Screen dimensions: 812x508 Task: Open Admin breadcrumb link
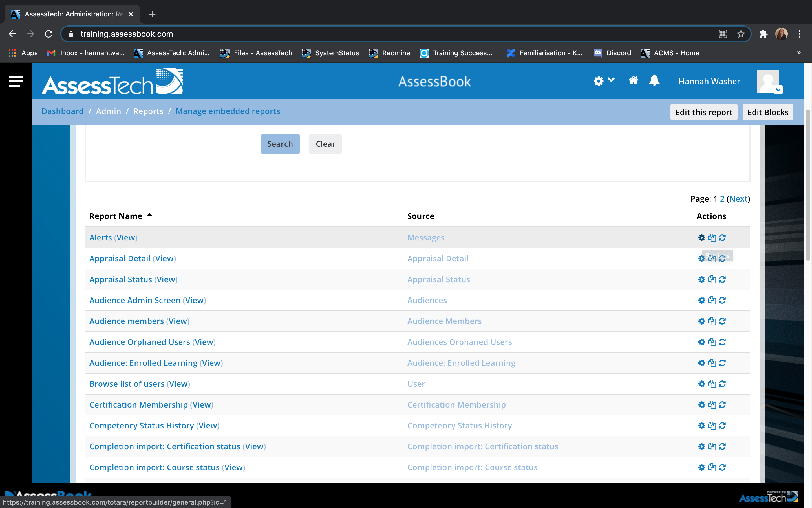[x=108, y=111]
